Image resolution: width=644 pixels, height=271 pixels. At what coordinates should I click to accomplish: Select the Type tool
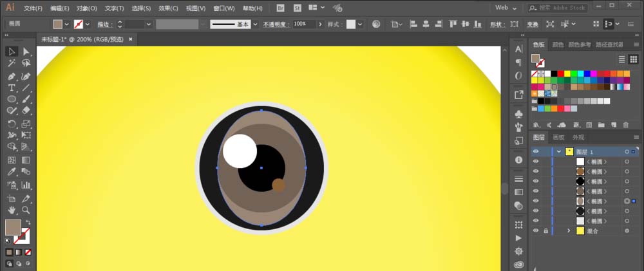pyautogui.click(x=12, y=88)
